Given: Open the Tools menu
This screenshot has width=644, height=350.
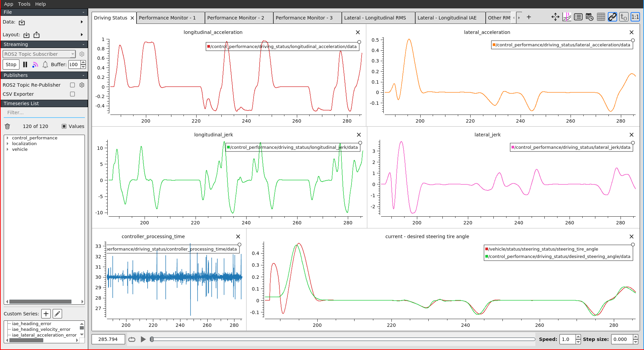Looking at the screenshot, I should [x=24, y=4].
